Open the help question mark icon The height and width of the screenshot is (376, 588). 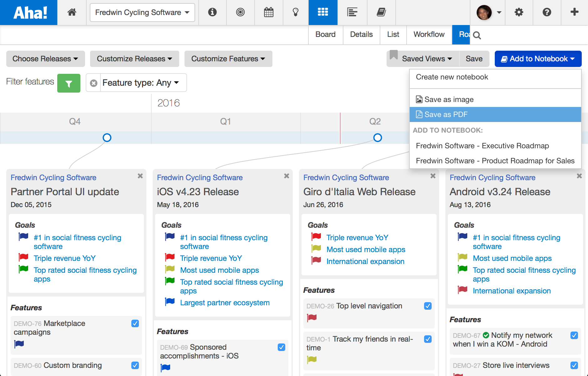[547, 12]
